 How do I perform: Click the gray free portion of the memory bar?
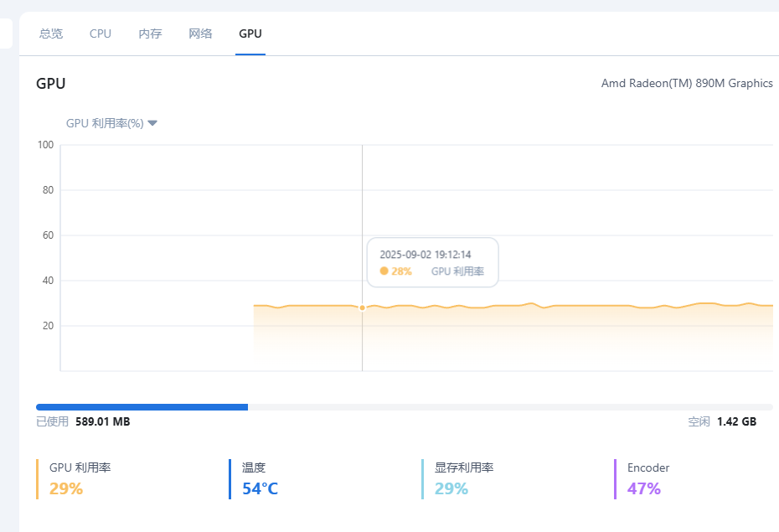point(509,407)
